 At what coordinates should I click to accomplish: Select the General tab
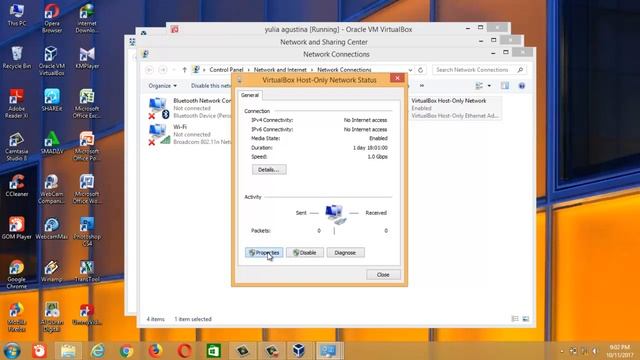[250, 95]
